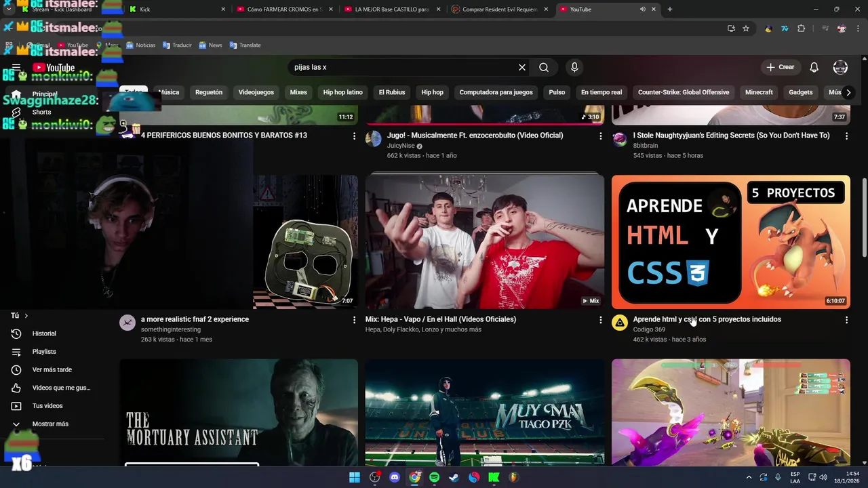Open Codigo 369 channel avatar
Image resolution: width=868 pixels, height=488 pixels.
click(x=620, y=323)
